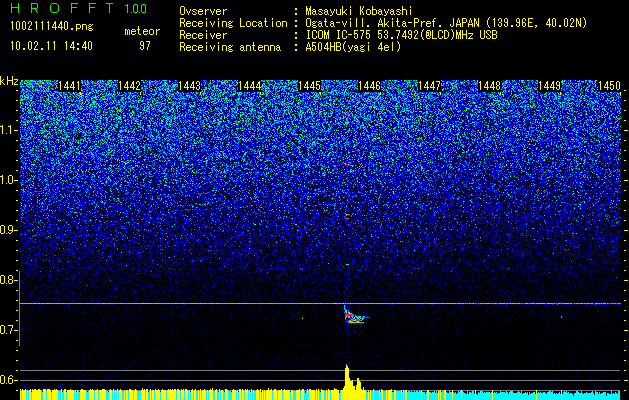Select observer name Masayuki Kobayashi
This screenshot has height=400, width=629.
pyautogui.click(x=359, y=11)
